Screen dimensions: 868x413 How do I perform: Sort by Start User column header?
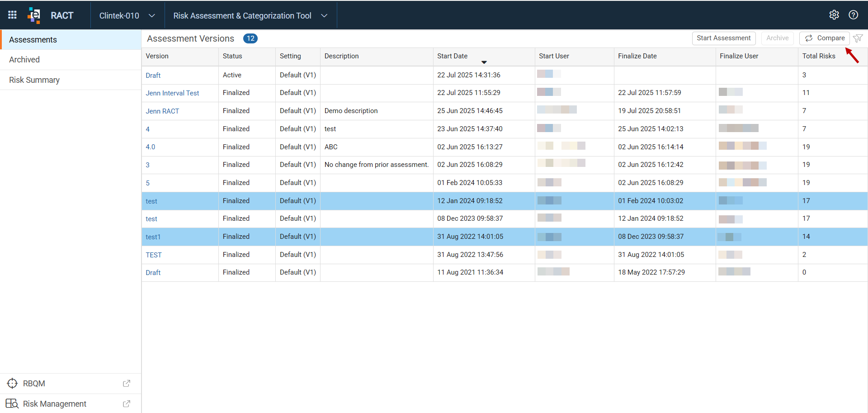click(x=574, y=57)
